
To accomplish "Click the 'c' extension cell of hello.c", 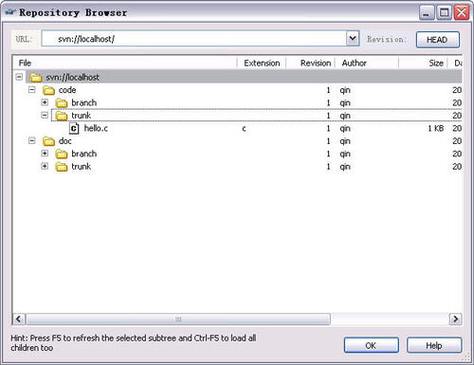I will click(244, 128).
